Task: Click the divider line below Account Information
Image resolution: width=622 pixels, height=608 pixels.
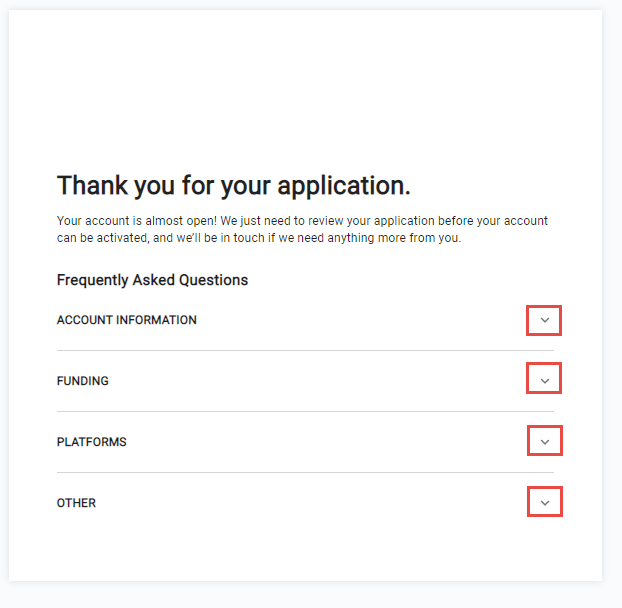Action: [300, 351]
